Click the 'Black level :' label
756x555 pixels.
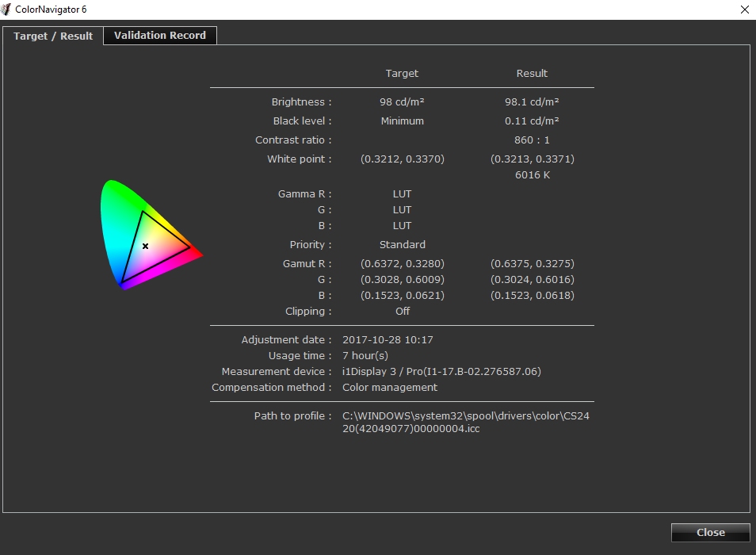coord(302,121)
